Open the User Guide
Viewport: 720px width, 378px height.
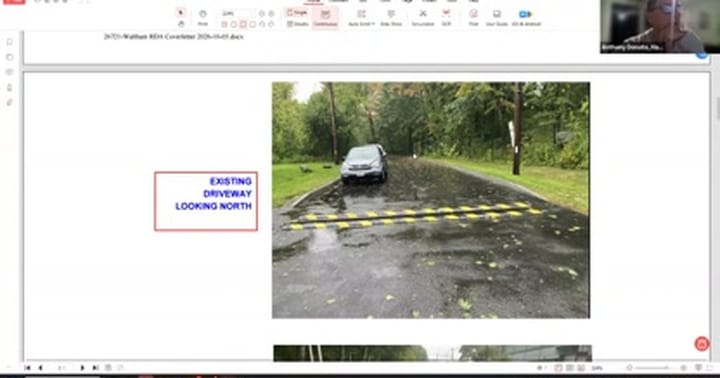(497, 18)
